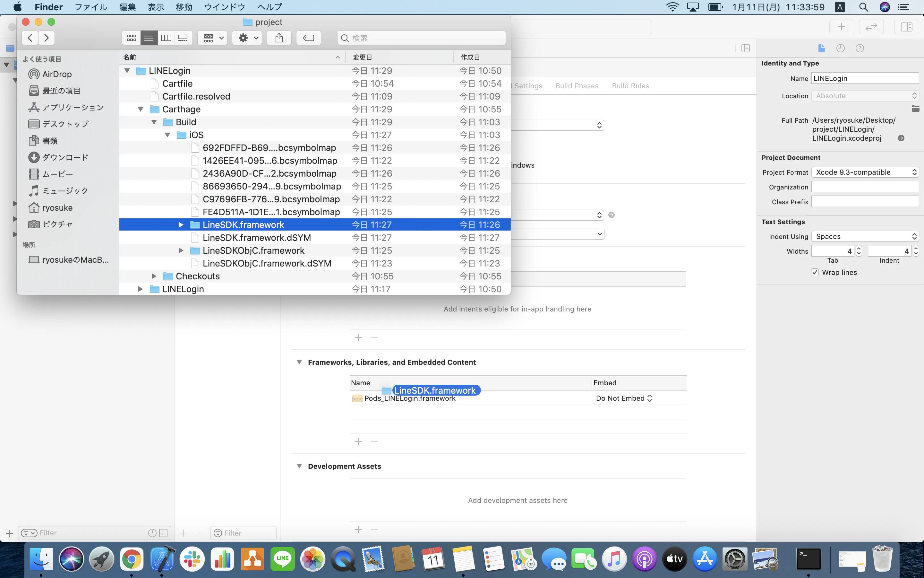Collapse the Carthage folder
Image resolution: width=924 pixels, height=578 pixels.
(141, 109)
